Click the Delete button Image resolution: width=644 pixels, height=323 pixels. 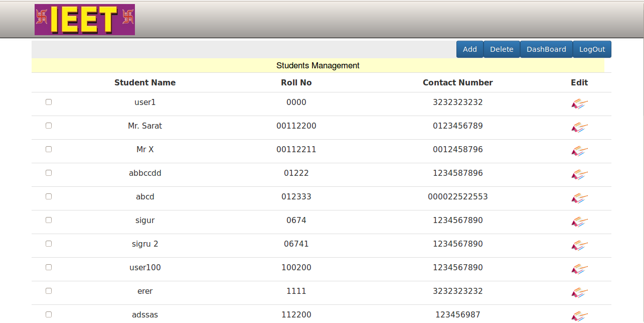click(502, 49)
